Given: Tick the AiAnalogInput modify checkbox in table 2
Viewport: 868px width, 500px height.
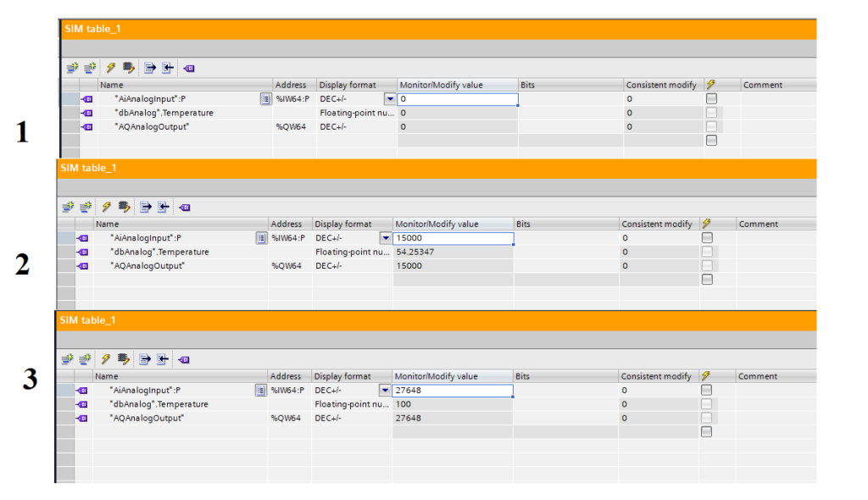Looking at the screenshot, I should (707, 238).
